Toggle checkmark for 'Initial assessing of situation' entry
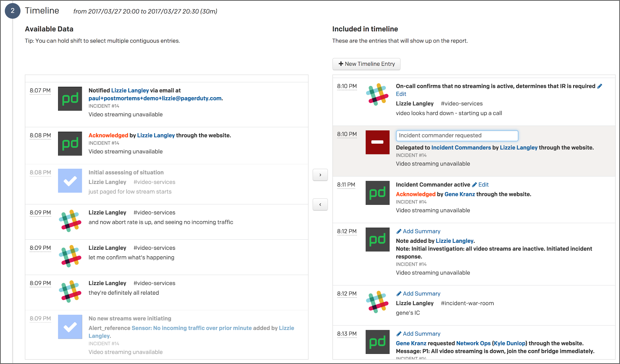Image resolution: width=620 pixels, height=364 pixels. (x=70, y=180)
